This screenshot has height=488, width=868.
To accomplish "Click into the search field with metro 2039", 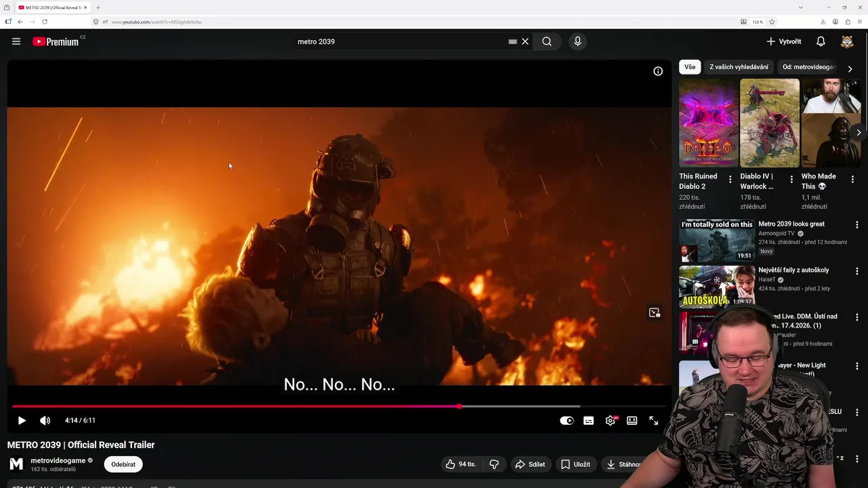I will click(400, 41).
